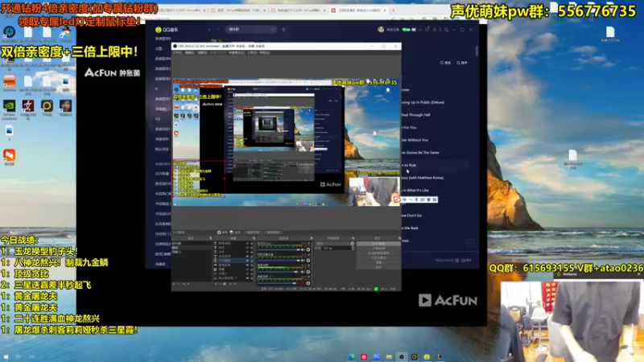Viewport: 644px width, 362px height.
Task: Move the selected scene down in OBS
Action: 188,284
